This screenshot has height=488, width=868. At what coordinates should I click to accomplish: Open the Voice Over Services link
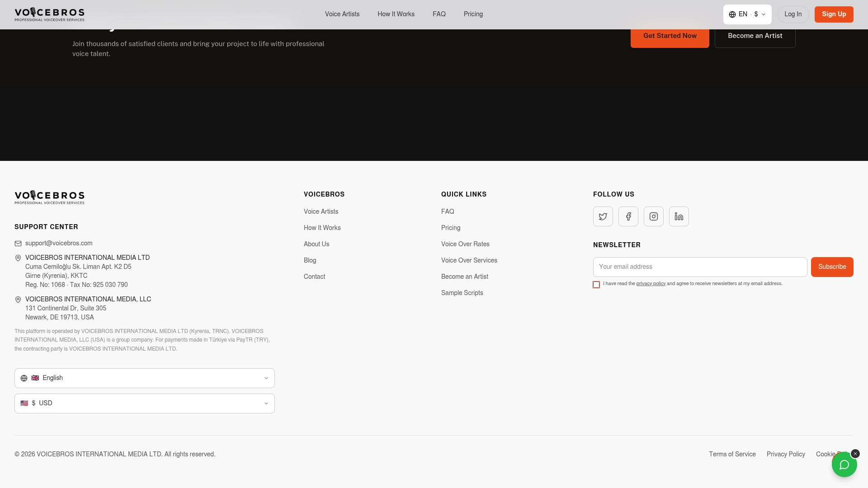point(469,260)
